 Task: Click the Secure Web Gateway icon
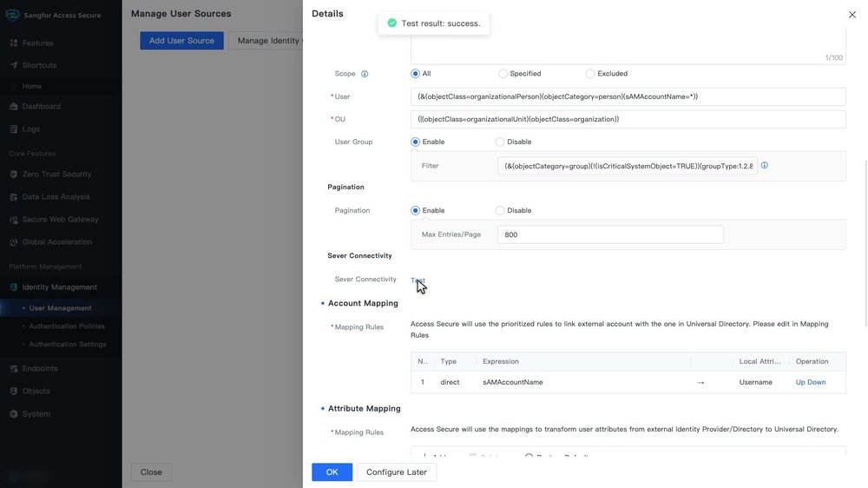coord(13,220)
